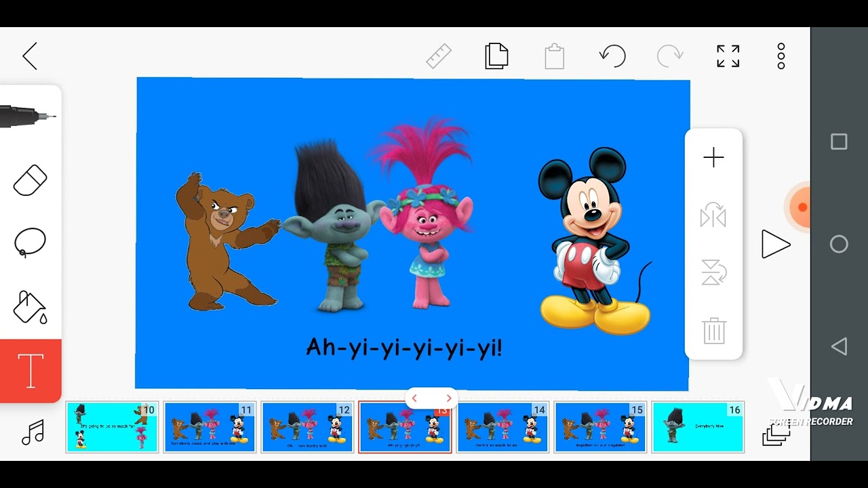Tap the Android recent apps square button
868x488 pixels.
(x=839, y=142)
